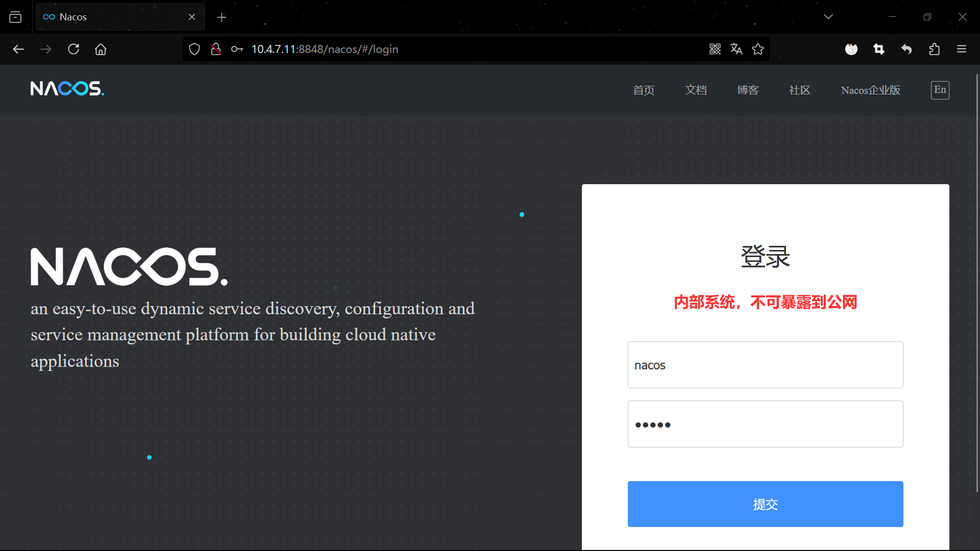The width and height of the screenshot is (980, 551).
Task: Reload the current page
Action: click(73, 49)
